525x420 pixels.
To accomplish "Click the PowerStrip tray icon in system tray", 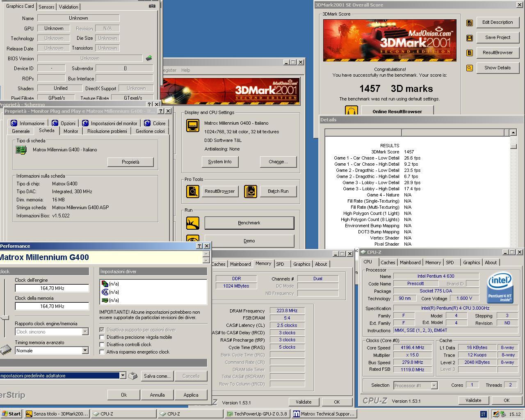I will tap(496, 414).
